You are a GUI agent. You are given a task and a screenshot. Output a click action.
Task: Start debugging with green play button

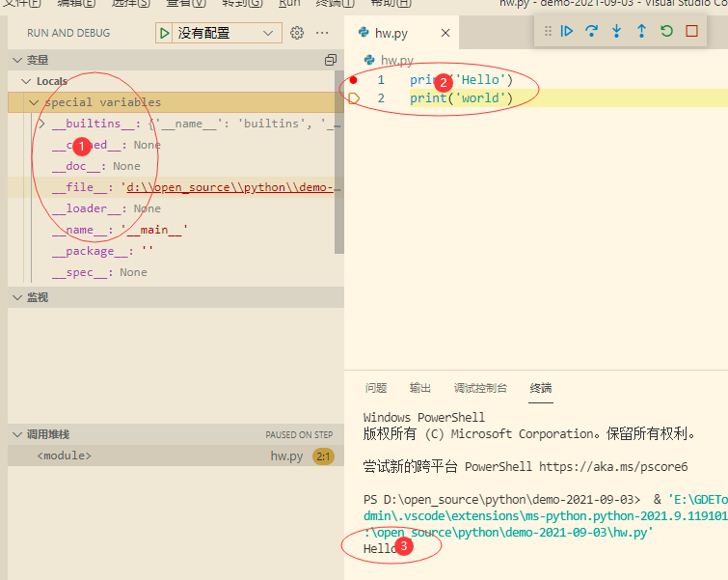pyautogui.click(x=165, y=33)
